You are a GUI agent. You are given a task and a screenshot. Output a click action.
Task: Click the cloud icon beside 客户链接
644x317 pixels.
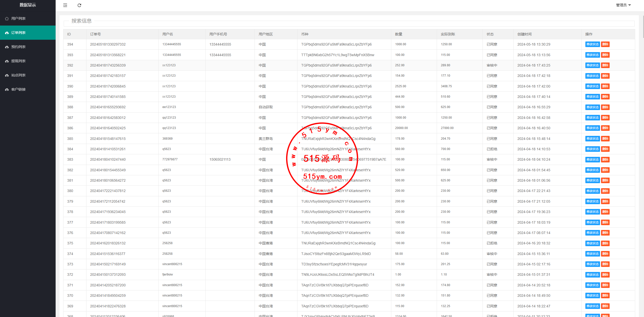(x=7, y=89)
